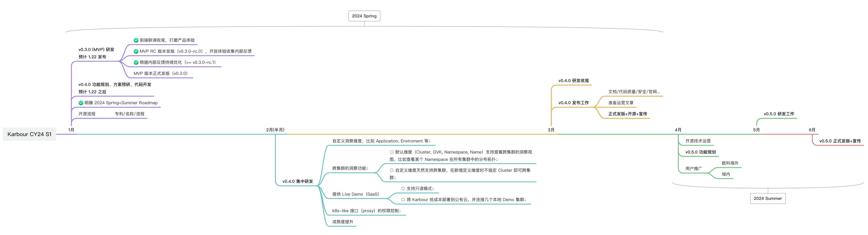Click the 2月(半月) timeline marker
868x235 pixels.
click(275, 130)
